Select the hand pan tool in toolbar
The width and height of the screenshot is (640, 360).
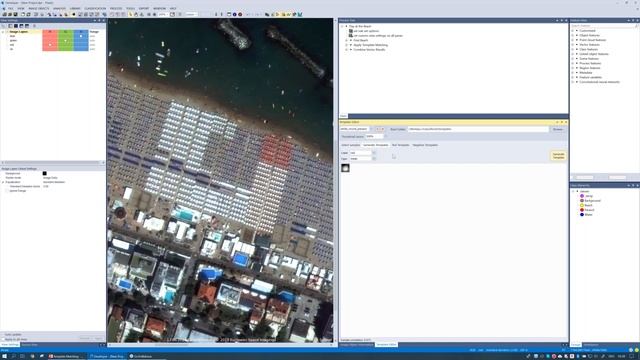click(x=136, y=14)
